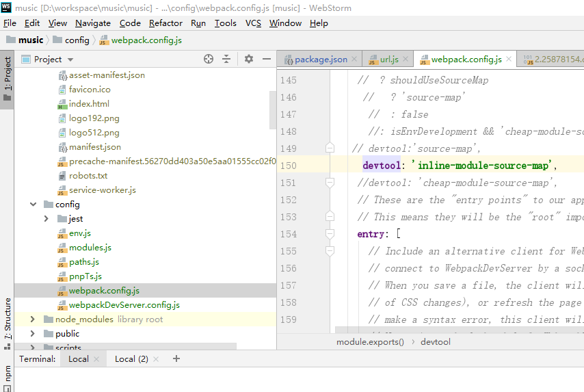The image size is (584, 392).
Task: Click the music breadcrumb in navigation bar
Action: pos(25,40)
